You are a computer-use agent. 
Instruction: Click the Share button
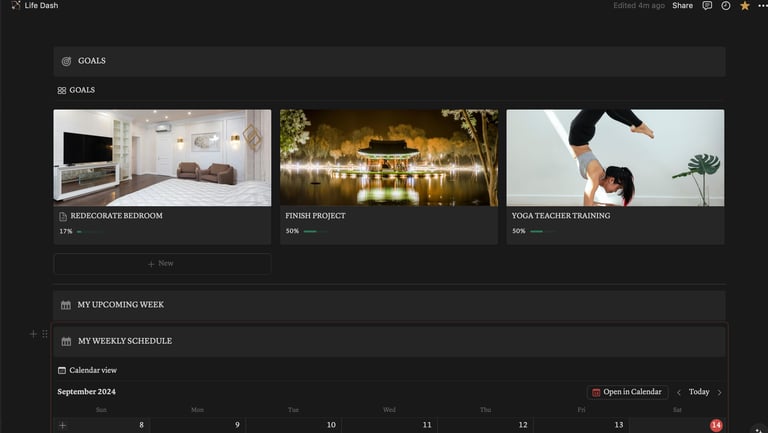[x=682, y=6]
